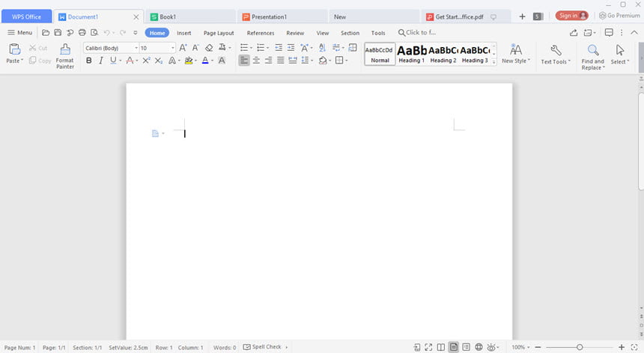Apply distributed alignment to the paragraph
The image size is (644, 353).
pyautogui.click(x=293, y=61)
